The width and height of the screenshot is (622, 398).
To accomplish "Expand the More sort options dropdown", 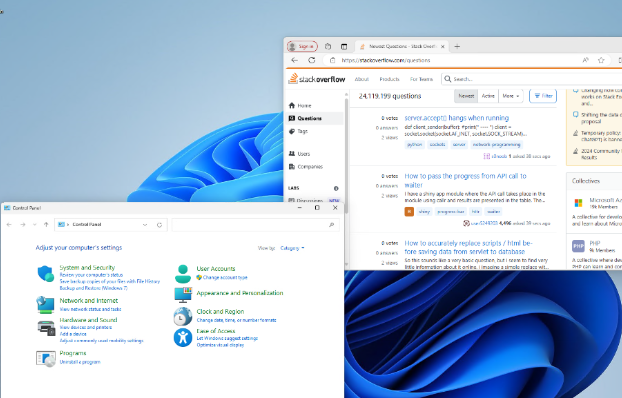I will tap(511, 96).
